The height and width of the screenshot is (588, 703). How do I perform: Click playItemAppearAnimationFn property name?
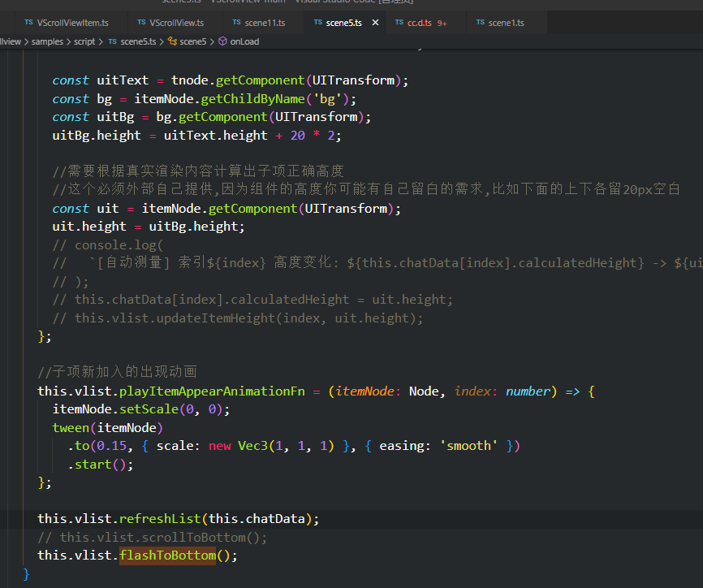(x=212, y=391)
